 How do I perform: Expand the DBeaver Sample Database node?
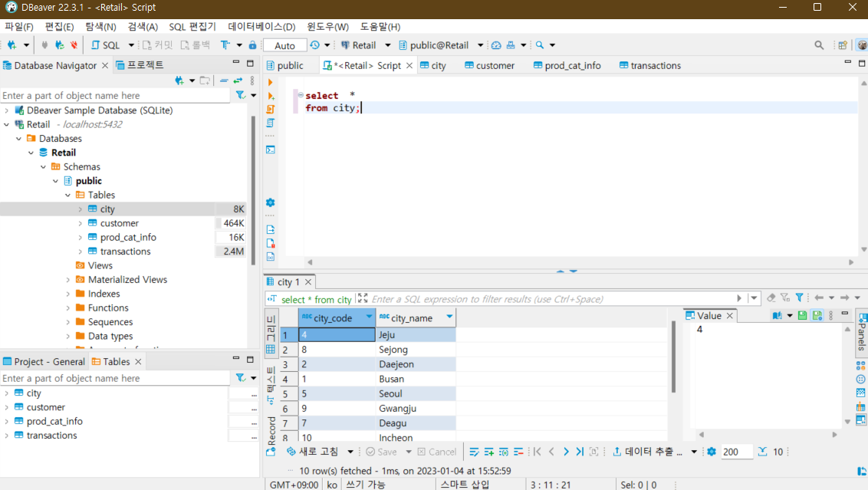click(x=7, y=110)
